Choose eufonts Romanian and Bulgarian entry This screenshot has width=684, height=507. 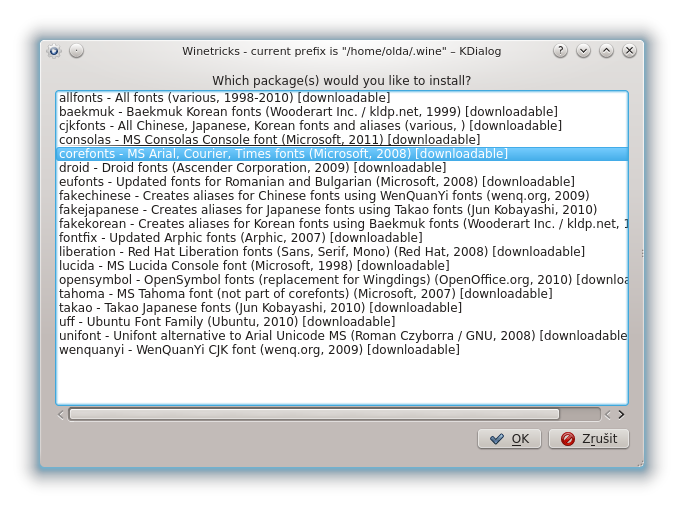342,182
